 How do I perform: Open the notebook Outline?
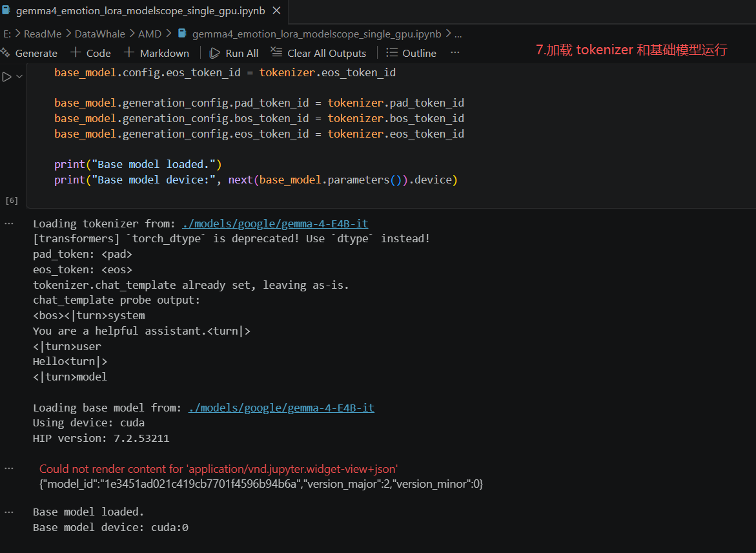[x=411, y=53]
